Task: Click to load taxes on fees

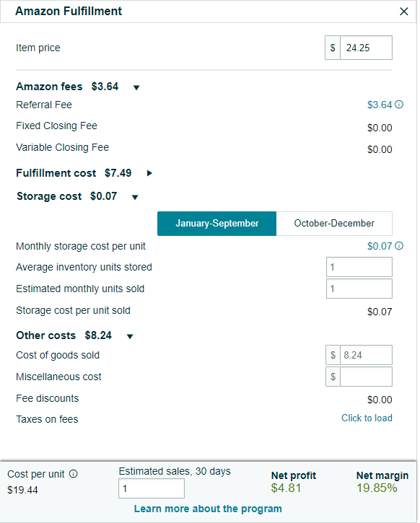Action: pos(367,418)
